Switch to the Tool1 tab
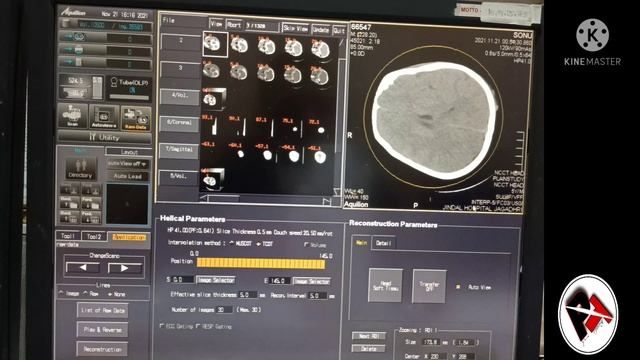This screenshot has width=640, height=360. coord(68,236)
